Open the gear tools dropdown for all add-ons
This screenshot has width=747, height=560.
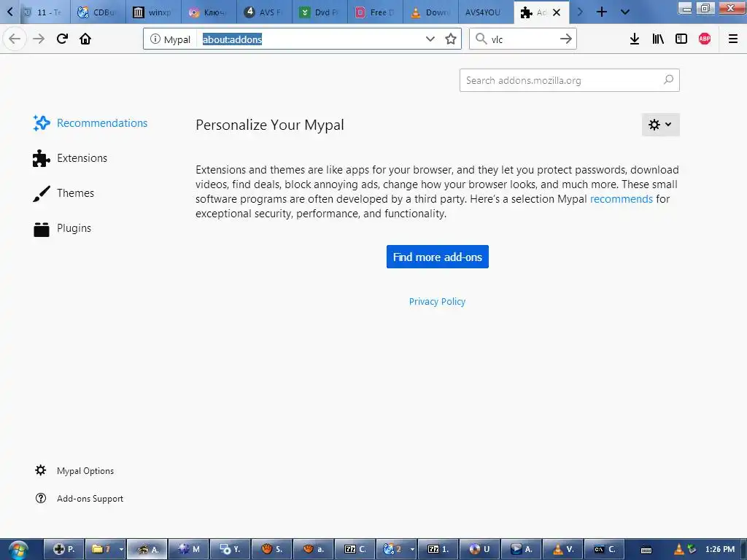coord(660,125)
